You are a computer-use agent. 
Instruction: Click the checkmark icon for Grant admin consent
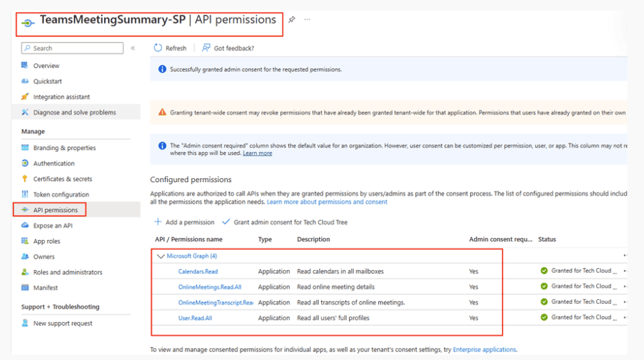pos(226,222)
